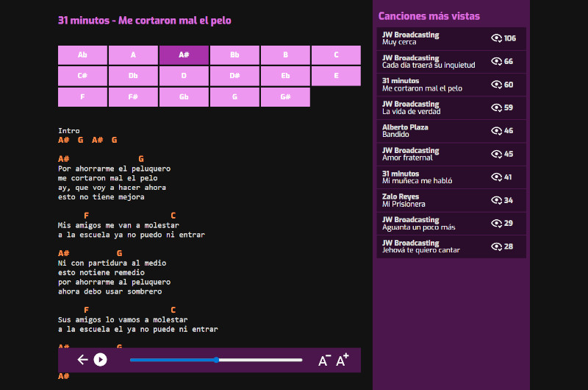The height and width of the screenshot is (390, 588).
Task: Click the eye icon showing 41 views
Action: pyautogui.click(x=497, y=177)
